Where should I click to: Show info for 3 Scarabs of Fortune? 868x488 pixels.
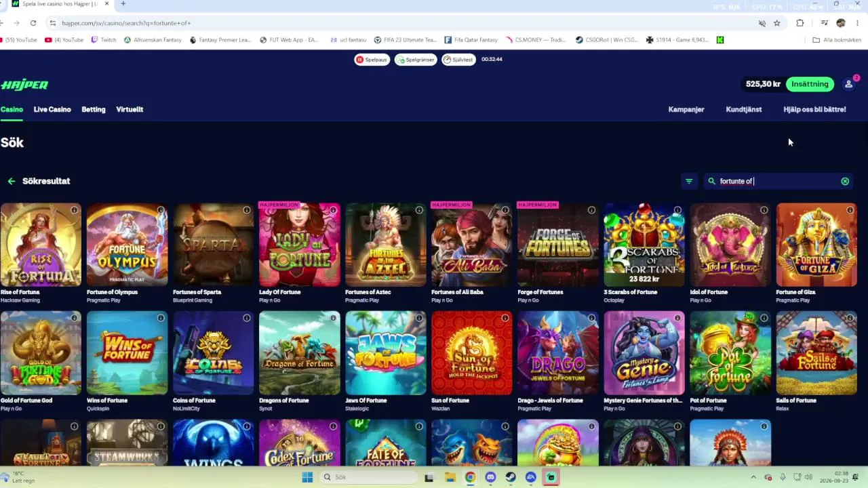click(x=677, y=210)
